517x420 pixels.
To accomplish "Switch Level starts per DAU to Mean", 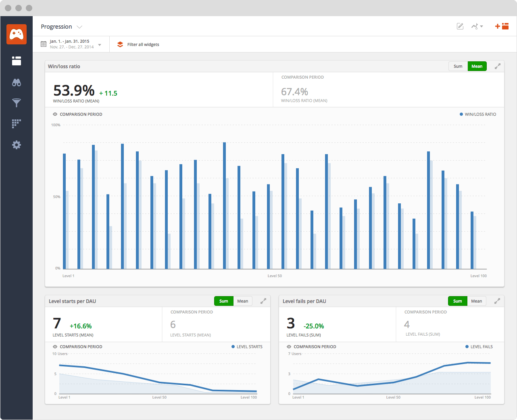I will point(242,301).
